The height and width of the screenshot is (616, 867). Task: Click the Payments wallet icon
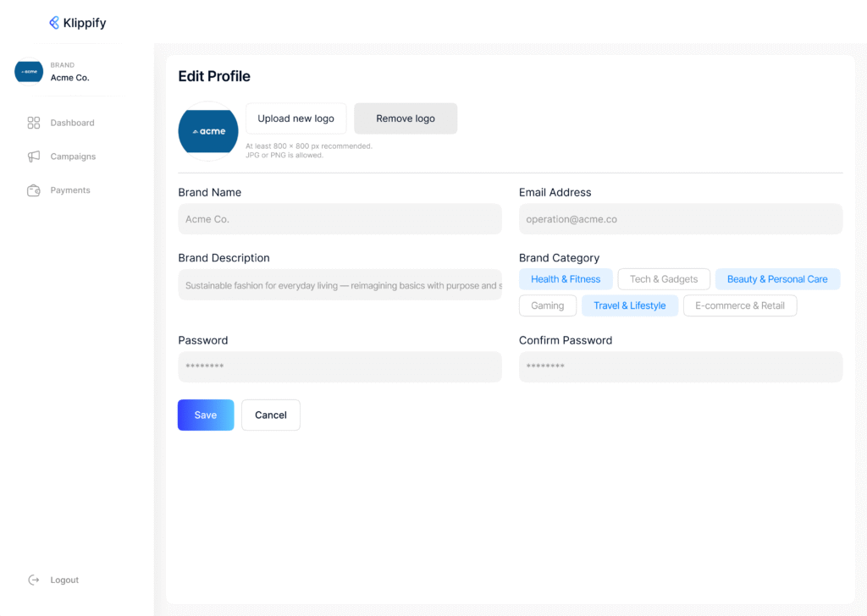[34, 190]
